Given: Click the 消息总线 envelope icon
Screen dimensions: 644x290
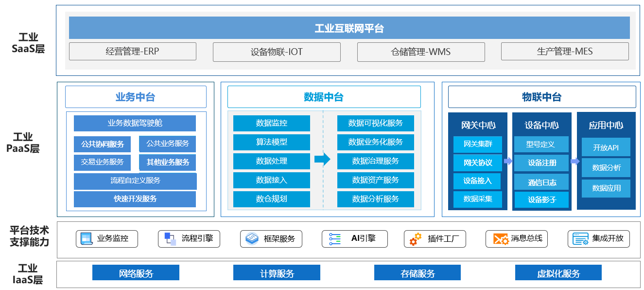Looking at the screenshot, I should pos(500,238).
